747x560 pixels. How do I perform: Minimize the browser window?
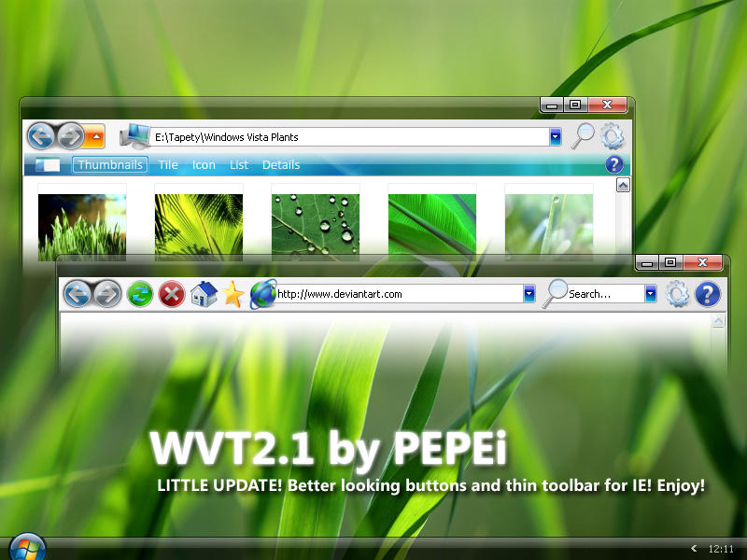pos(647,262)
